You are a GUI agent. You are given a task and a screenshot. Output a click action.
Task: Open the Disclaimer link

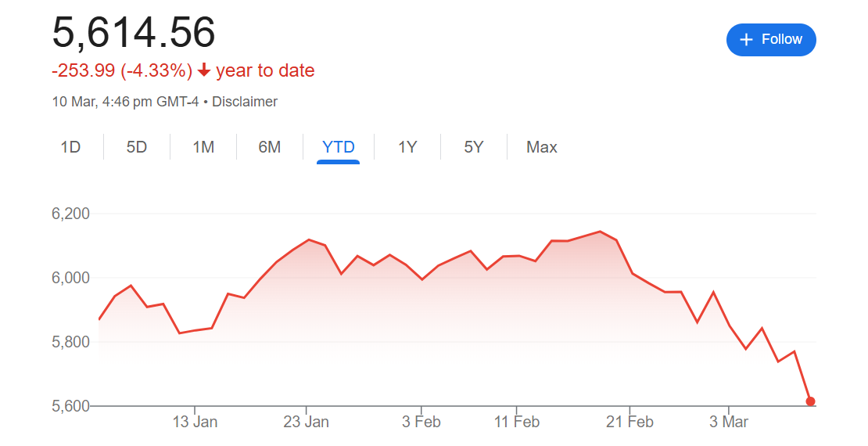245,102
